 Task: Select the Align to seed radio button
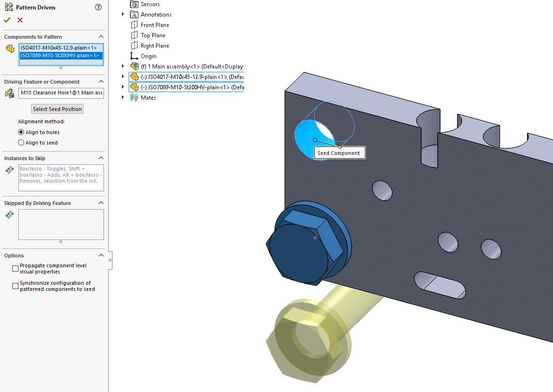pos(21,142)
